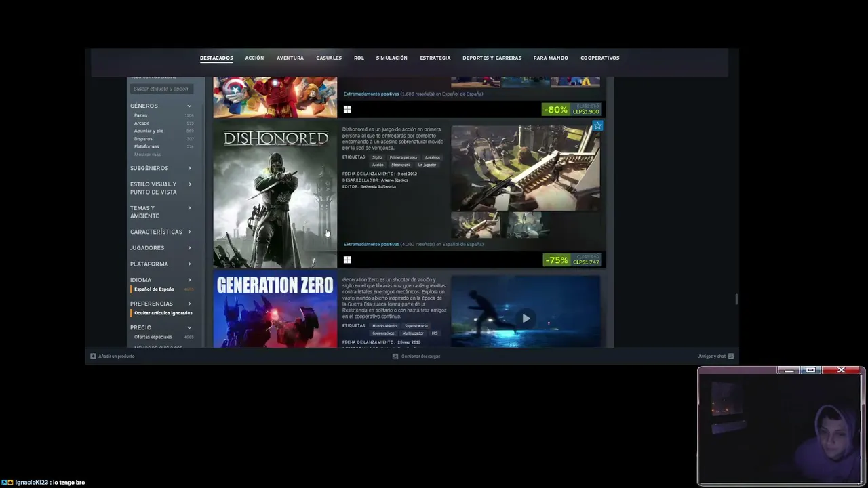
Task: Open the ESTRATEGIA tab
Action: pos(435,58)
